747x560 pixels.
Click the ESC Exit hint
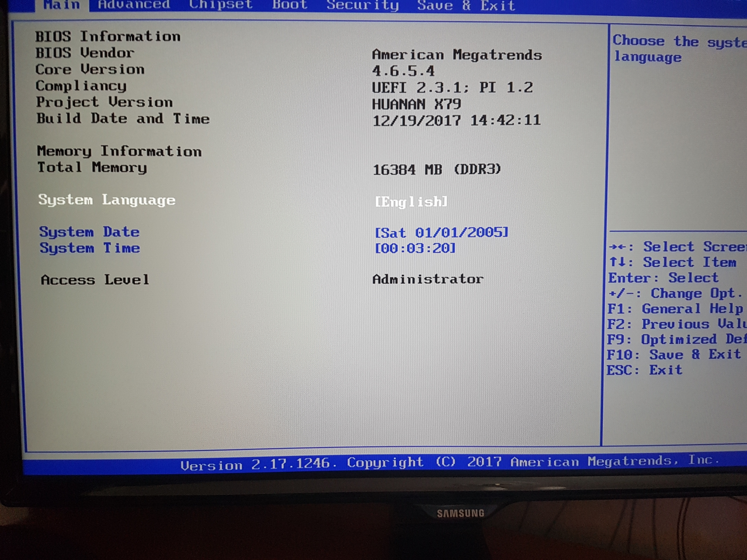click(x=644, y=370)
